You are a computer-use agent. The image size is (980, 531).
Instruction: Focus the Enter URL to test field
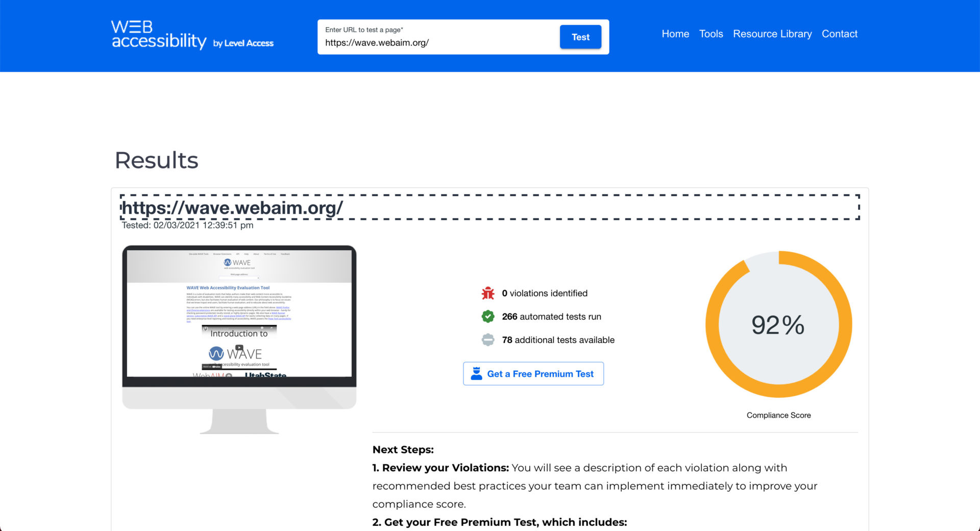pos(439,43)
